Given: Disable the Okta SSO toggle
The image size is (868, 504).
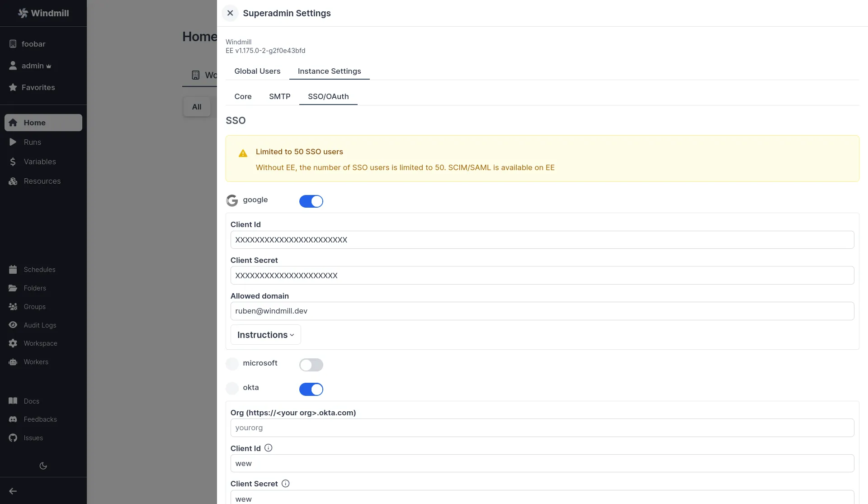Looking at the screenshot, I should pos(311,390).
